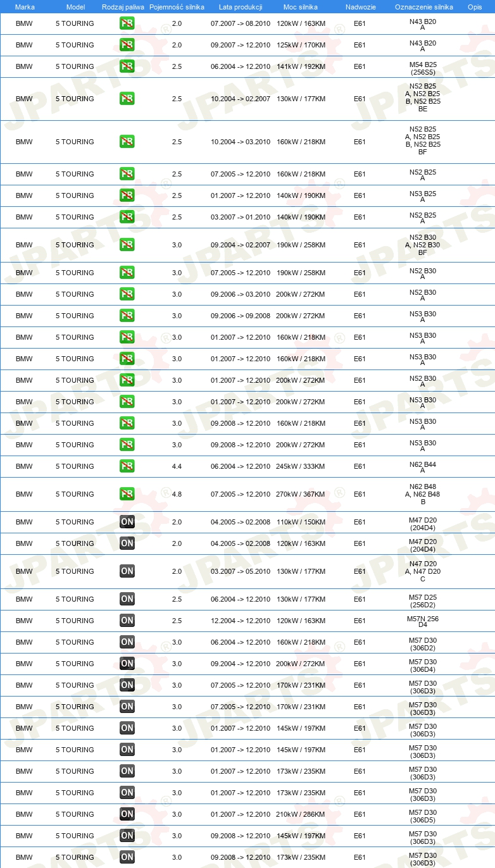Click power value 245kW / 333KM

tap(301, 466)
